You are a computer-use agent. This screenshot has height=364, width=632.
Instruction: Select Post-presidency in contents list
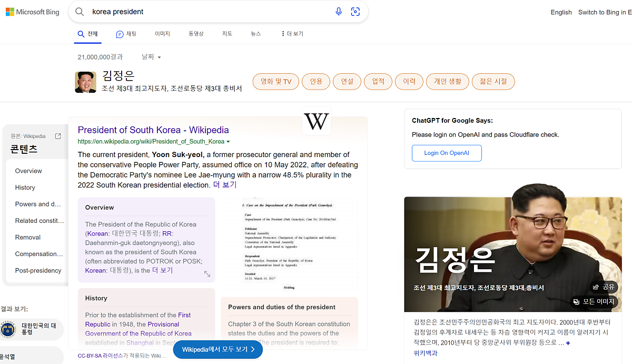(38, 271)
